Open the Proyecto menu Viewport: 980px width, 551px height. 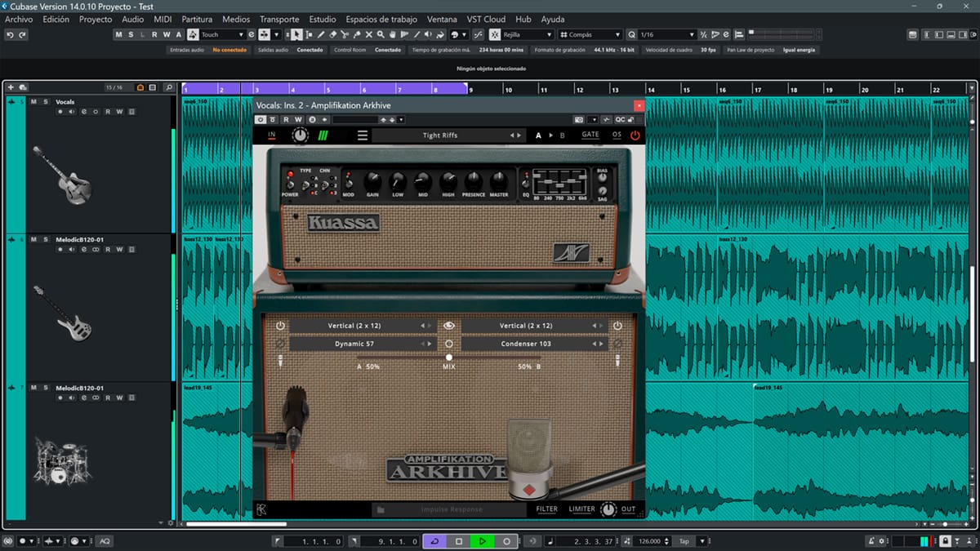96,19
